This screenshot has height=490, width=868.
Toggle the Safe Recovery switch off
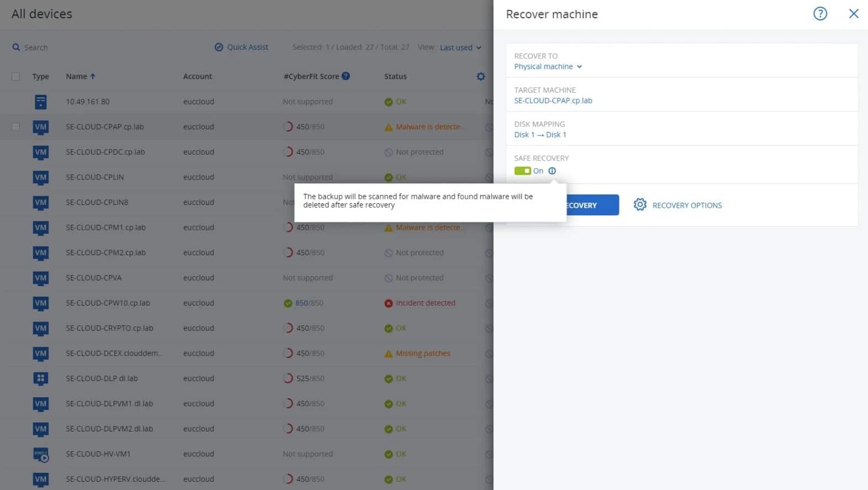522,171
